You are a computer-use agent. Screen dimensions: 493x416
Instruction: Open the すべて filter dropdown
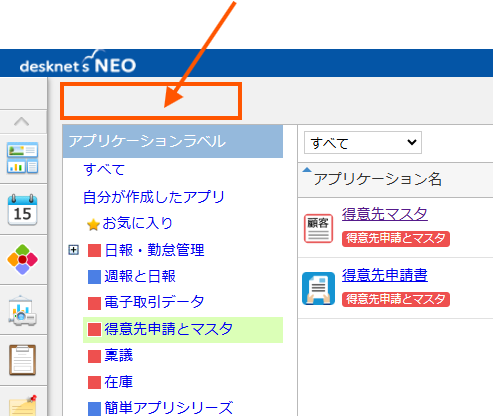click(363, 143)
